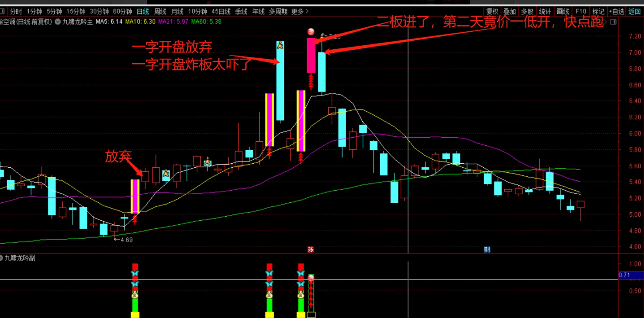Open the 叠加 overlay feature
Viewport: 644px width, 318px height.
pos(510,11)
